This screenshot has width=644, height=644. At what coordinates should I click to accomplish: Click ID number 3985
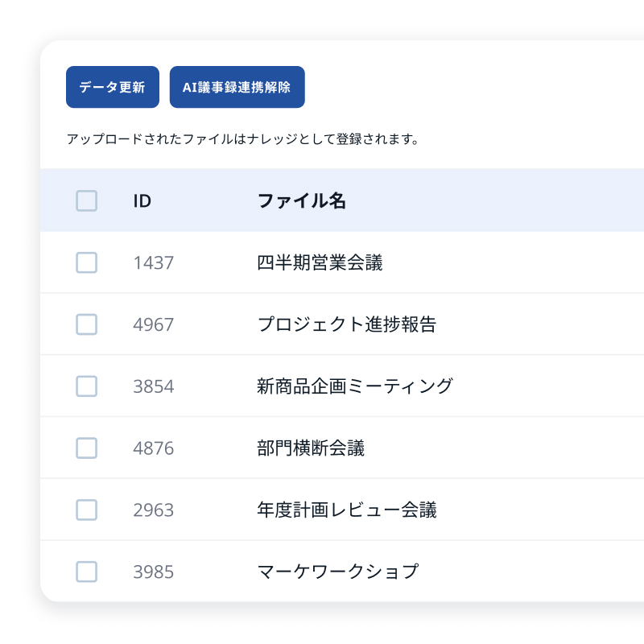(x=153, y=572)
